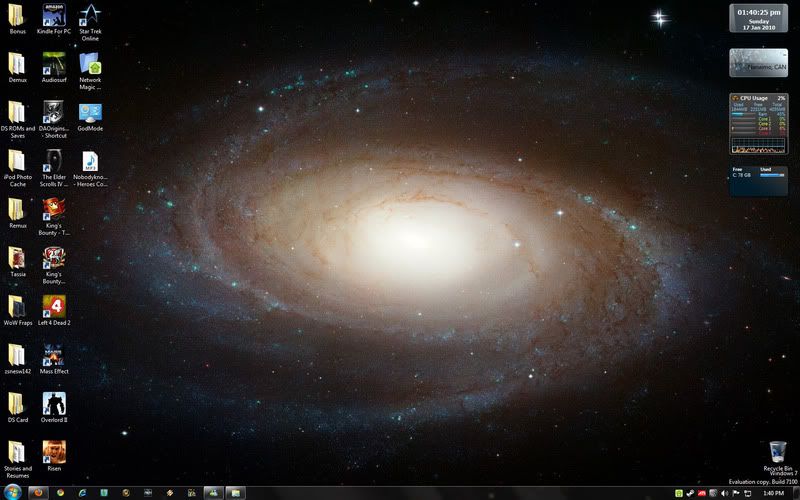The image size is (800, 500).
Task: Click the clock gadget showing Sunday date
Action: 759,19
